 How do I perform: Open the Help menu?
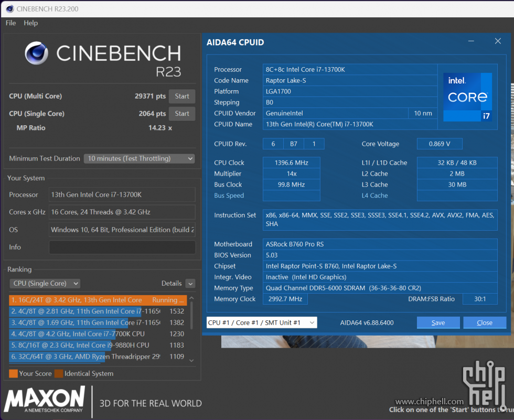tap(30, 23)
